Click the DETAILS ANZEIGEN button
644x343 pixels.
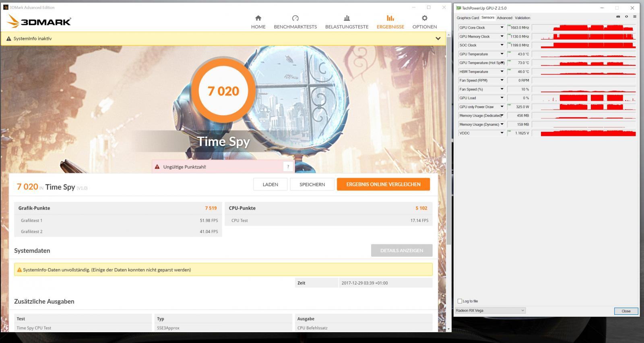[x=402, y=250]
